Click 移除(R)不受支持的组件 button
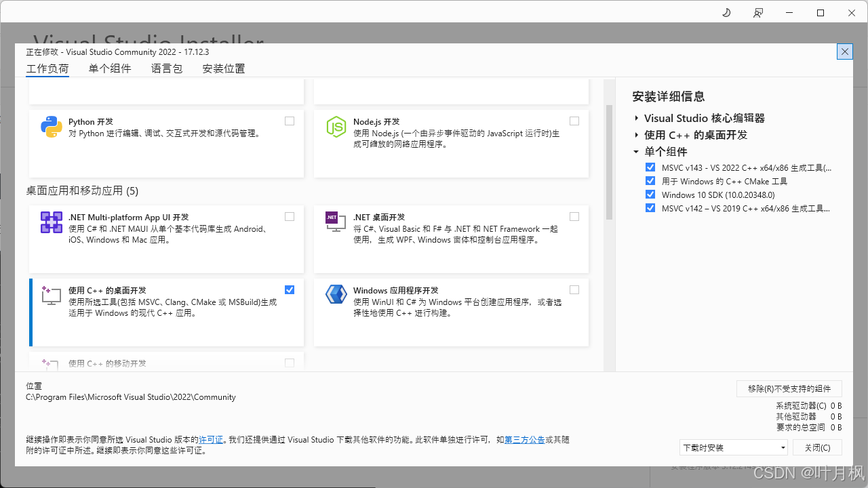Viewport: 868px width, 488px height. (x=789, y=388)
